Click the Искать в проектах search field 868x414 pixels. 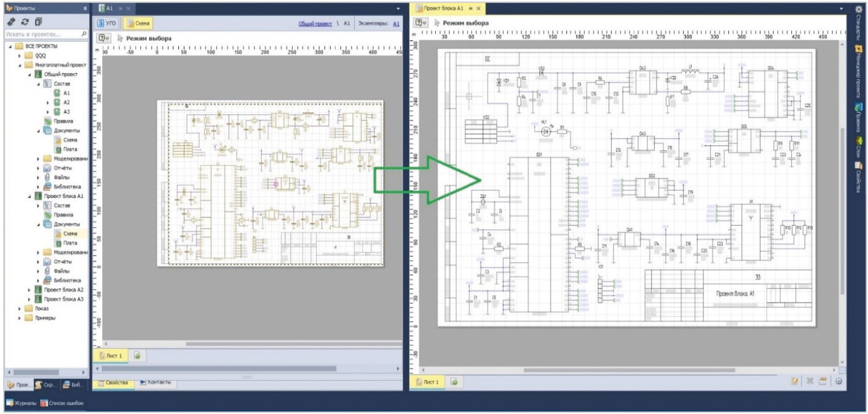(41, 34)
